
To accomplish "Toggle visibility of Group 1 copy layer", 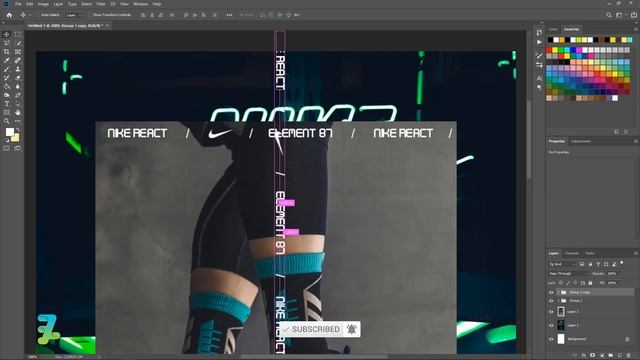I will [x=551, y=292].
